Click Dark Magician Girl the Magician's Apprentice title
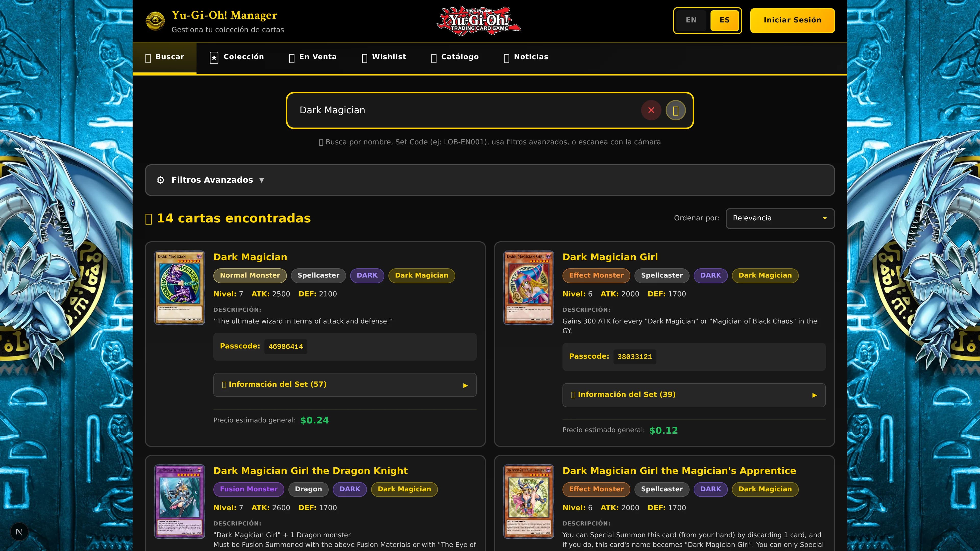 679,471
